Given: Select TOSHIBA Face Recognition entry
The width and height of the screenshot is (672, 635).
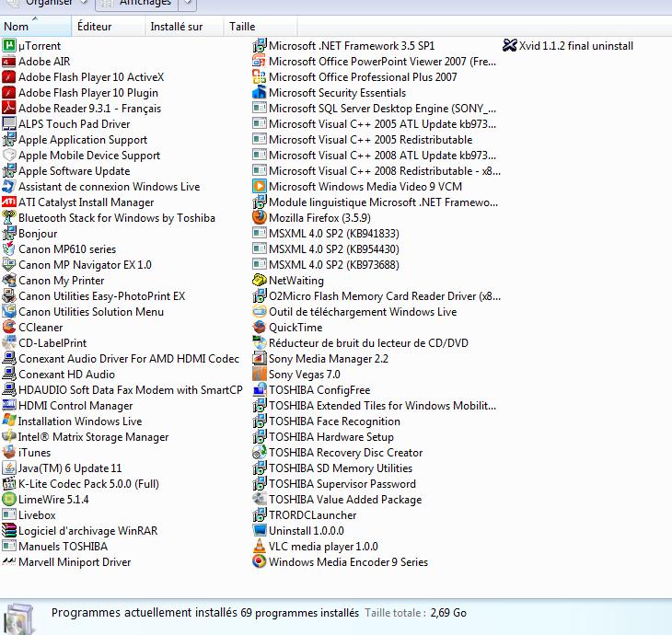Looking at the screenshot, I should point(327,421).
